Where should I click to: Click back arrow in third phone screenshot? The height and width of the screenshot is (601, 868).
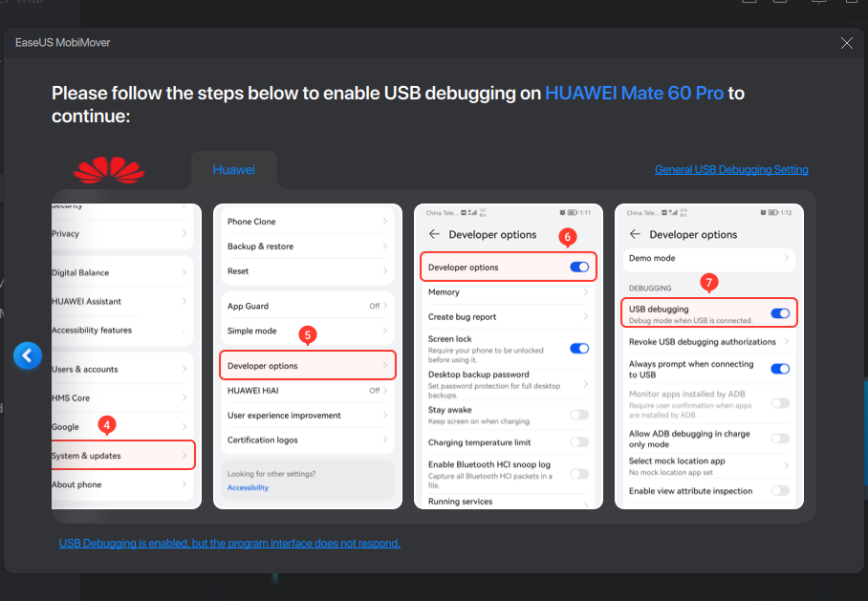click(434, 234)
